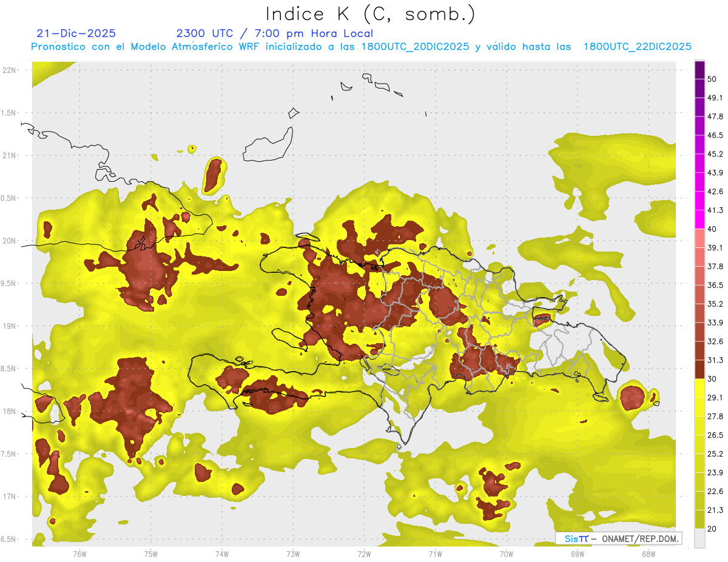Screen dimensions: 728x562
Task: Click the "SisTT - ONAMET/REP.DOM." credit box
Action: (619, 538)
